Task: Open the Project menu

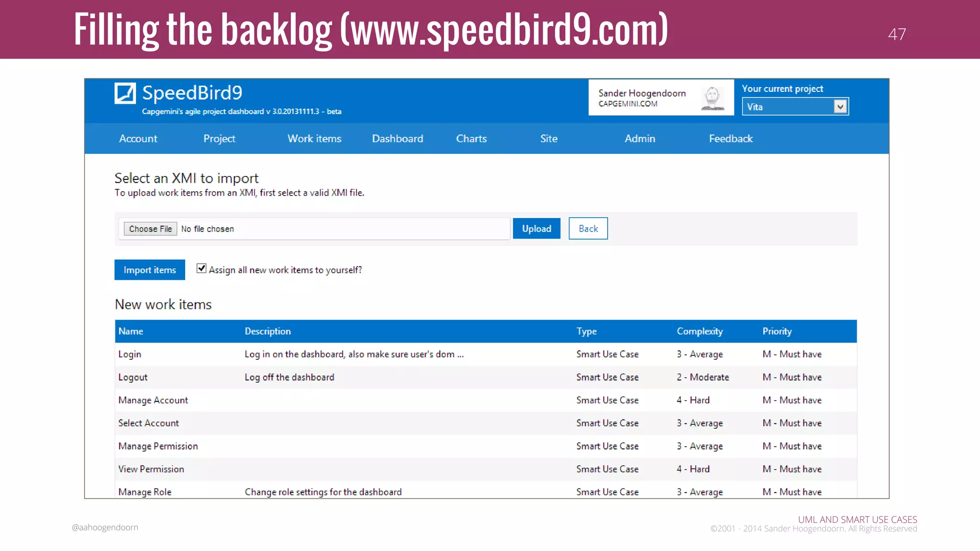Action: [219, 139]
